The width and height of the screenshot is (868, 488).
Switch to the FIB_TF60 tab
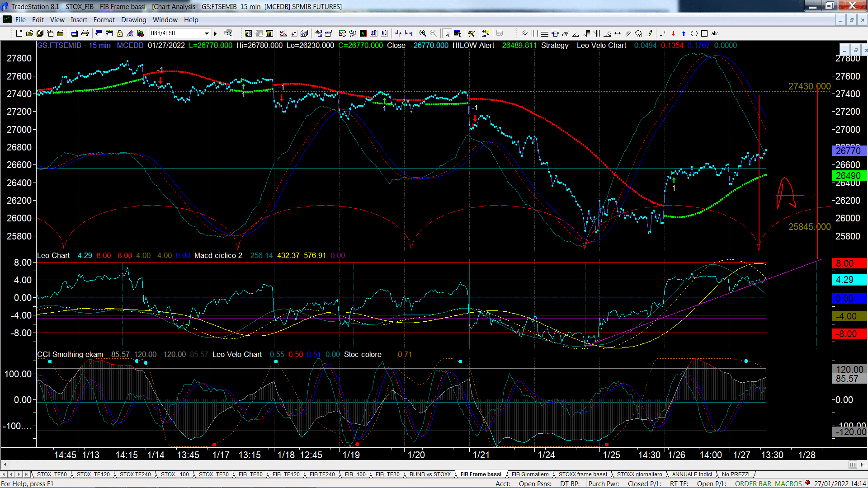pyautogui.click(x=250, y=474)
